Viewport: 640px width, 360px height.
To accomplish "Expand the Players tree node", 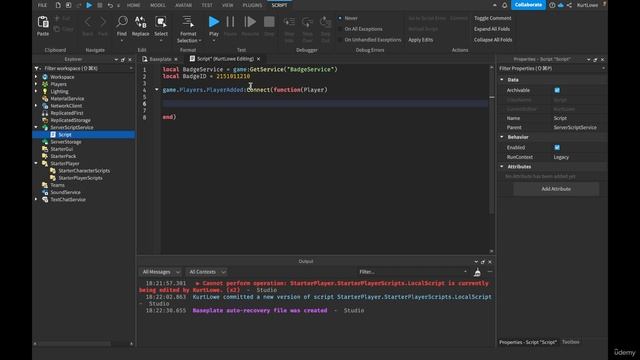I will (x=36, y=84).
